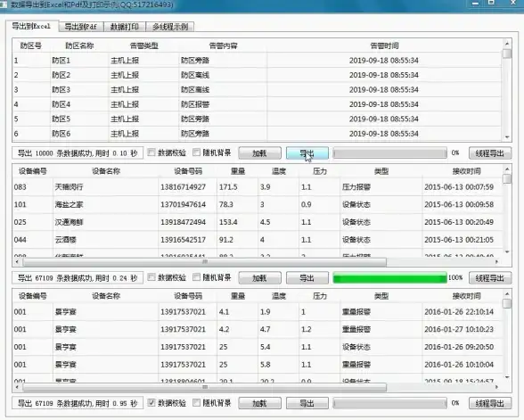Click up arrow of 防区 table scrollbar
The image size is (524, 420).
(x=507, y=44)
